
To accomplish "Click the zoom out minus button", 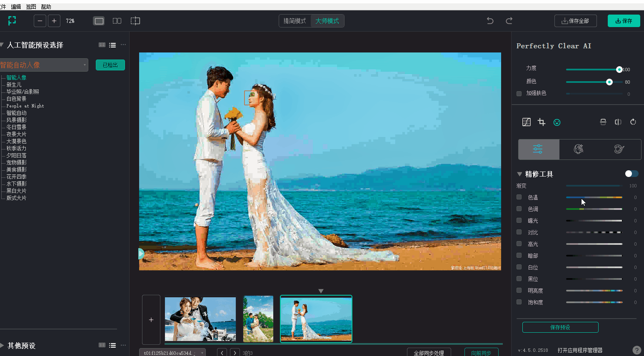I will pos(40,21).
